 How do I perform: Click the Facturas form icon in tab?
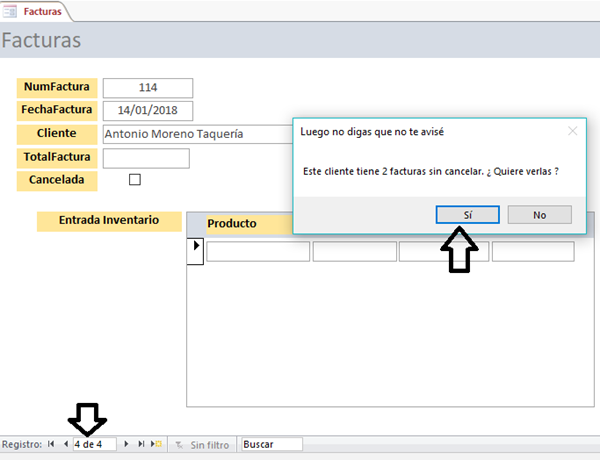[x=10, y=11]
